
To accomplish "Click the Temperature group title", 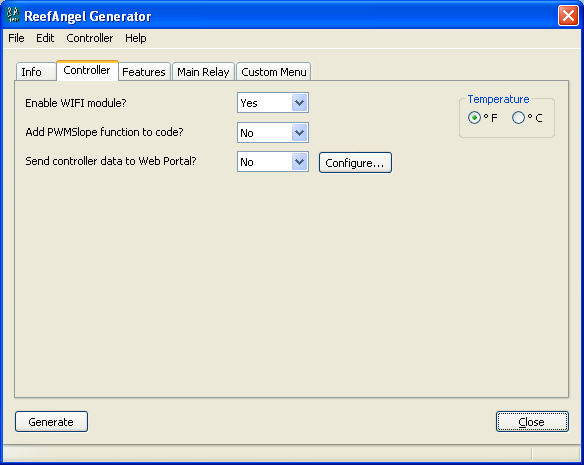I will (x=498, y=99).
